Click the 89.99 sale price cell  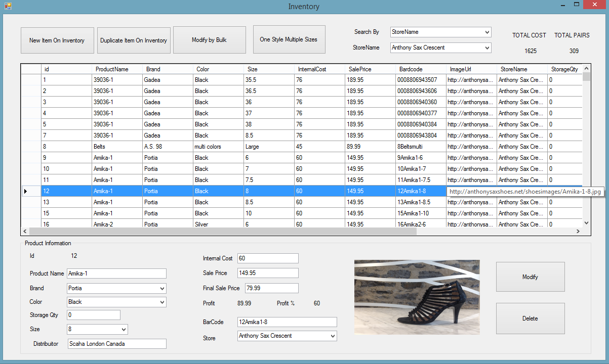point(370,147)
